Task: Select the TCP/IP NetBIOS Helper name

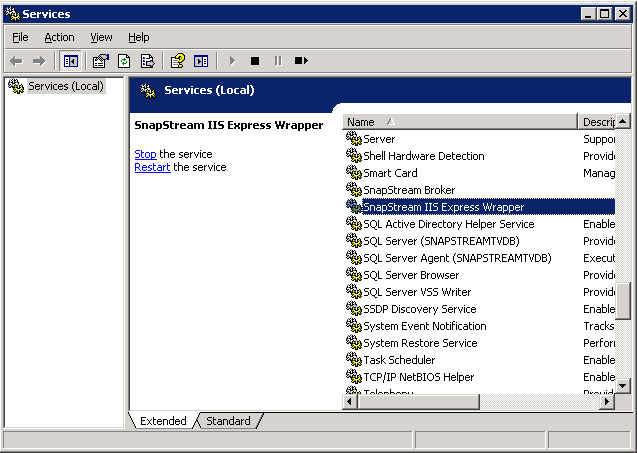Action: (418, 377)
